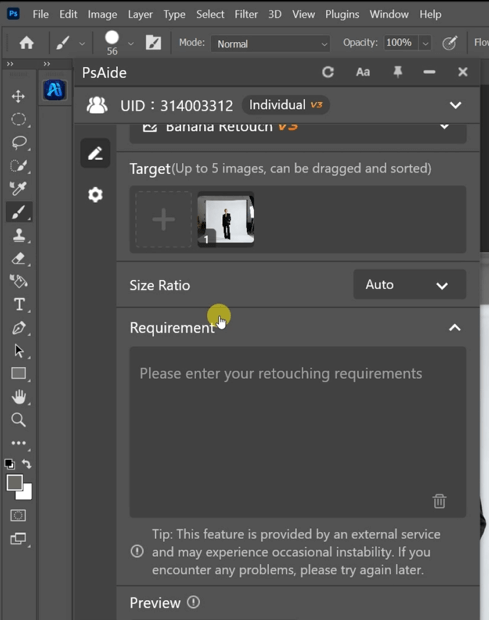This screenshot has width=489, height=620.
Task: Select the Rectangle shape tool
Action: 19,373
